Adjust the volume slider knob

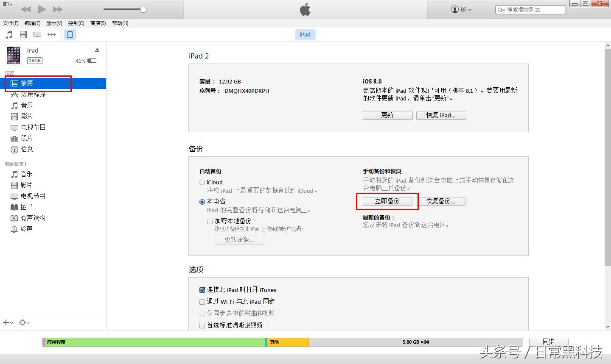coord(143,9)
